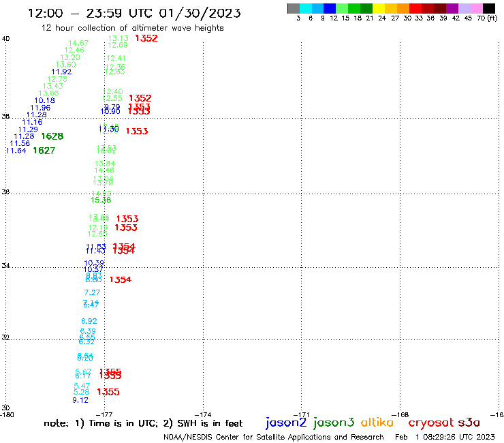The image size is (504, 443).
Task: Select the wave height value 6.92
Action: [x=89, y=321]
